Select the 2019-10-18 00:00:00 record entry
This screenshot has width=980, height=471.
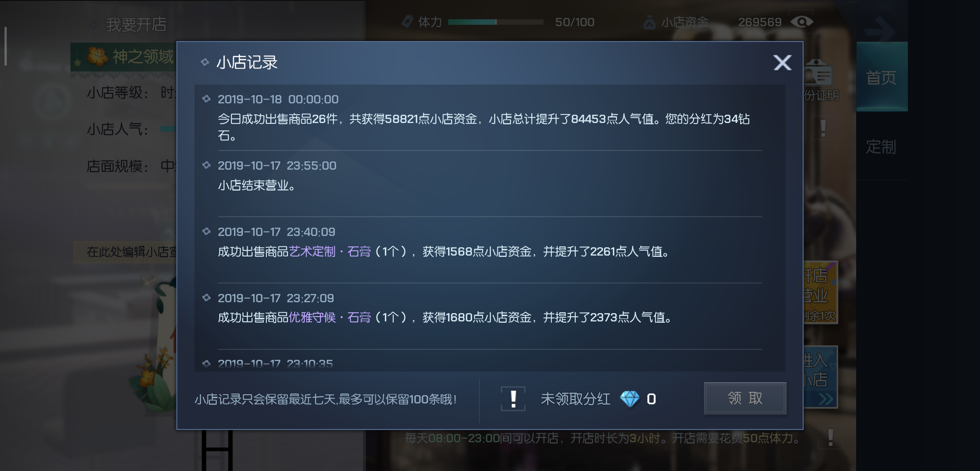(490, 117)
